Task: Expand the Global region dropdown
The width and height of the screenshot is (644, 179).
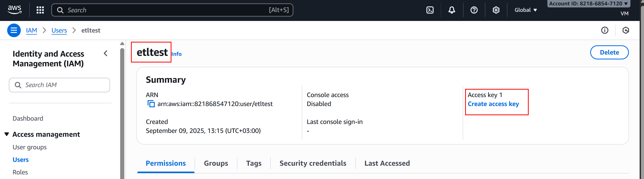Action: pos(526,10)
